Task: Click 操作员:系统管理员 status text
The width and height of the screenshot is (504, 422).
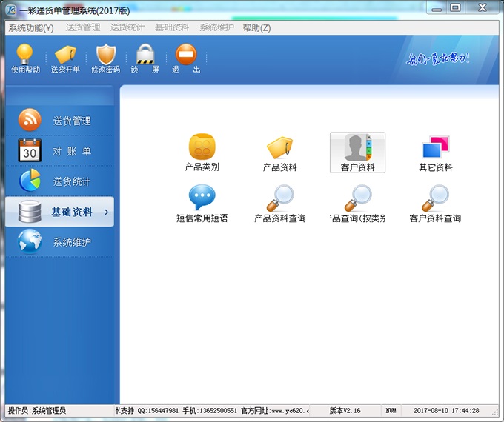Action: pyautogui.click(x=37, y=410)
